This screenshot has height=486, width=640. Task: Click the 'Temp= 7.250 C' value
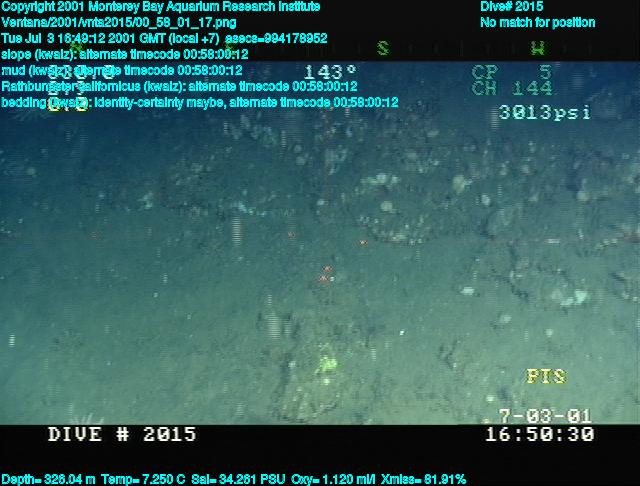tap(143, 479)
